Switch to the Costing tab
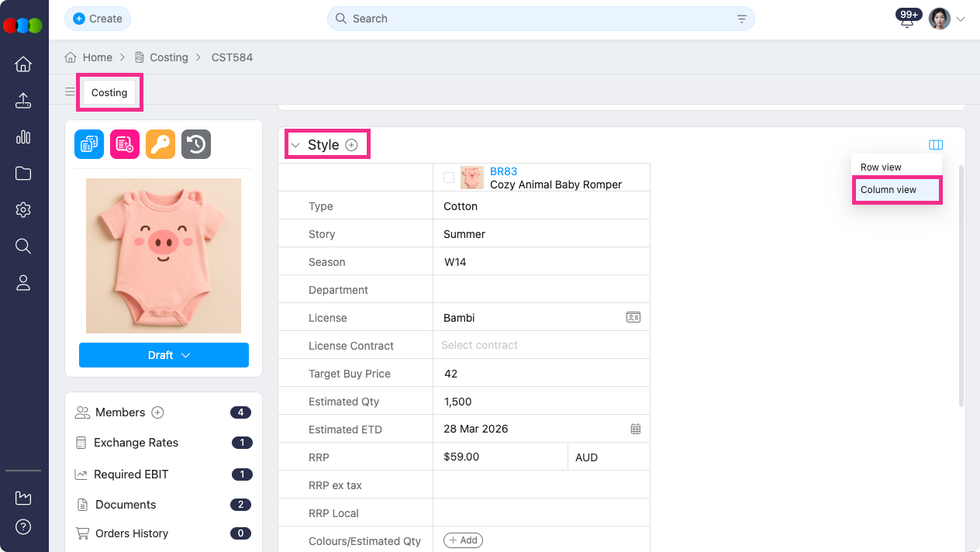 (x=109, y=92)
